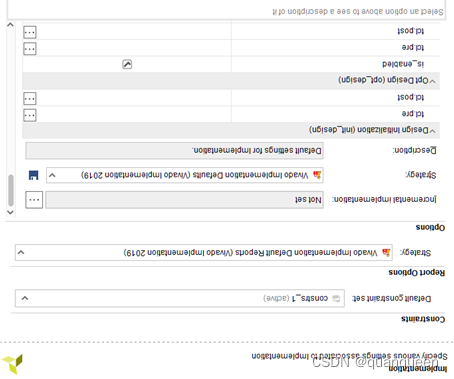The height and width of the screenshot is (379, 454).
Task: Toggle the is_enabled checkbox under Opt Design
Action: tap(127, 64)
